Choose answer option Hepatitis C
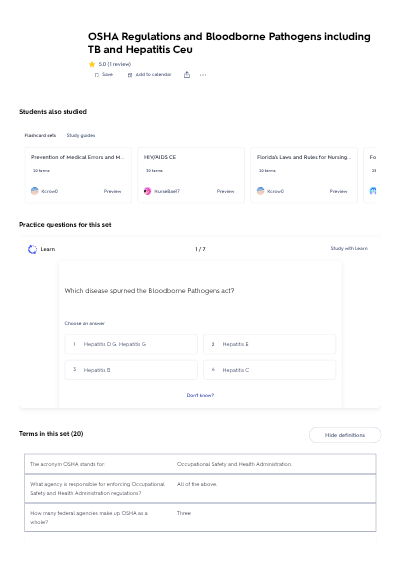This screenshot has height=565, width=400. (269, 370)
